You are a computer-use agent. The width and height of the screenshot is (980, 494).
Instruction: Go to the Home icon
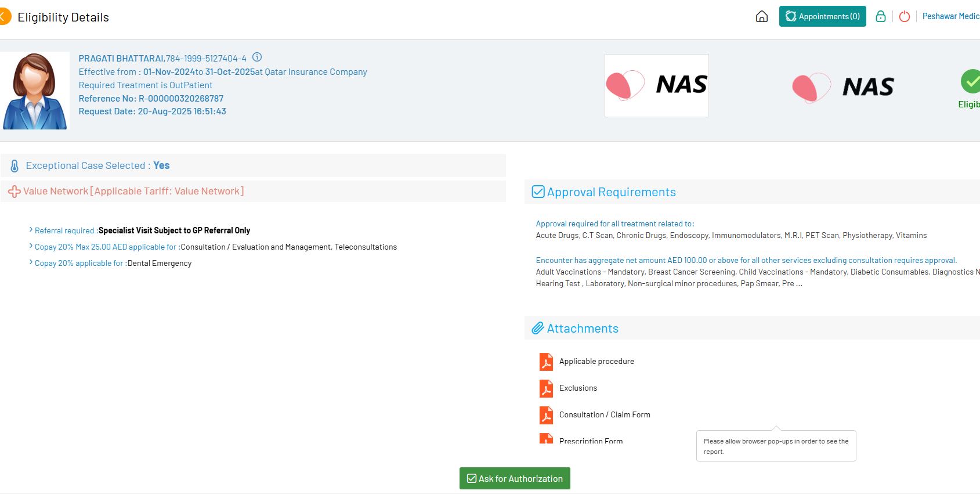coord(761,17)
